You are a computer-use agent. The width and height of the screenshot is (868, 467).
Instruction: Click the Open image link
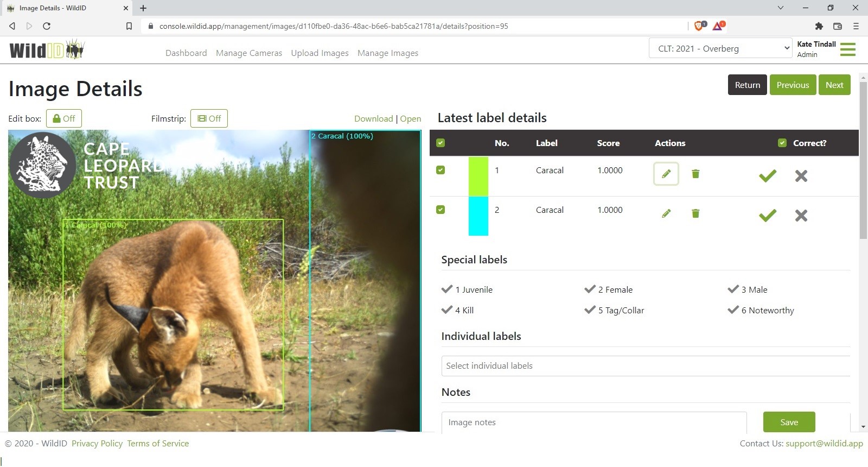point(411,119)
